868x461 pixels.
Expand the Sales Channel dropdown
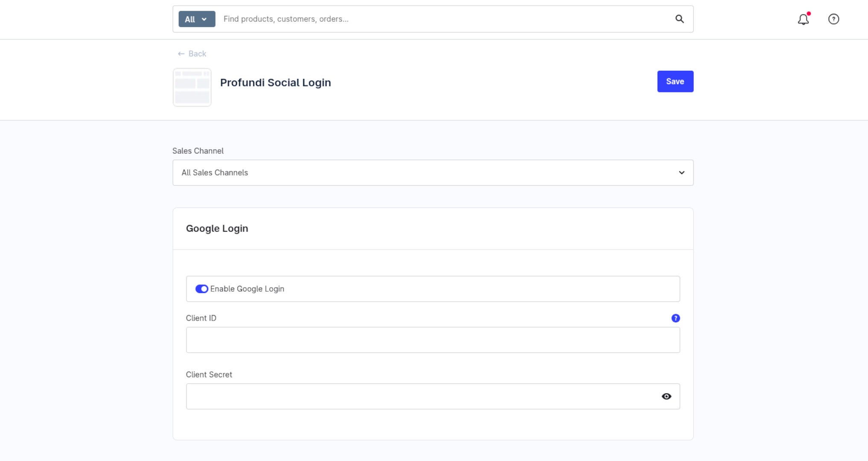click(433, 173)
